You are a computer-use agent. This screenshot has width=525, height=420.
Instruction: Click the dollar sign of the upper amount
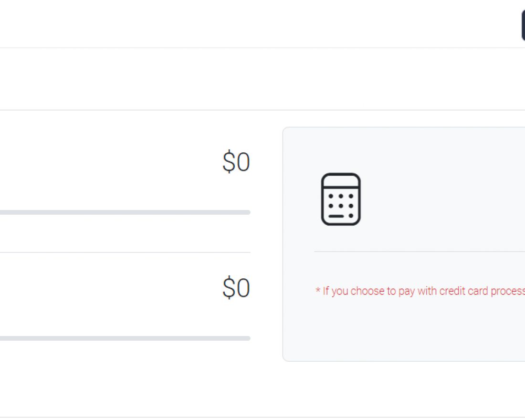coord(229,162)
